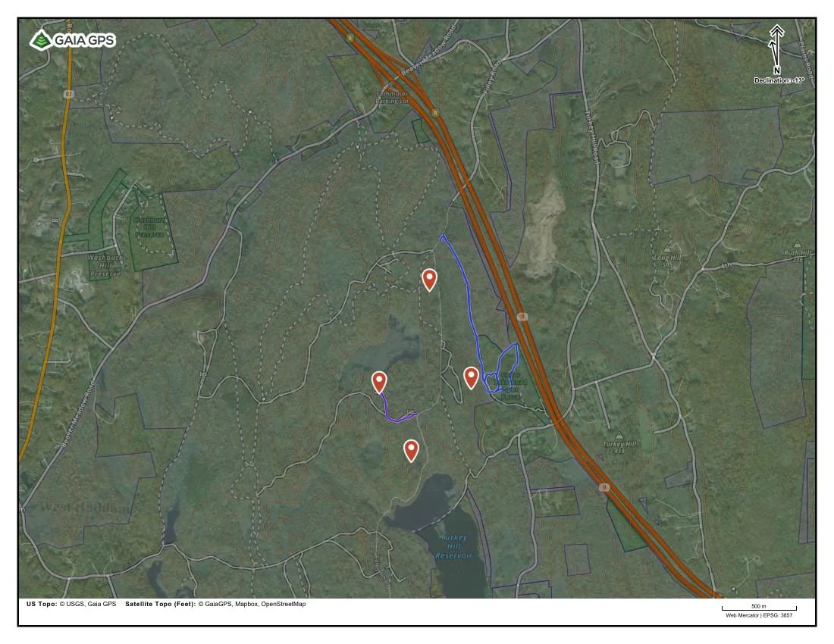Select the red pin at the purple track's end
The width and height of the screenshot is (834, 644).
point(378,382)
